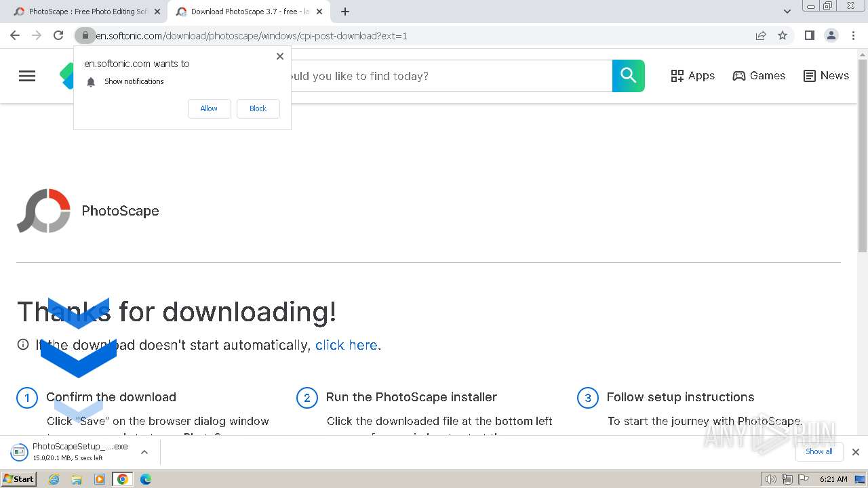Reload the current page
Viewport: 868px width, 488px height.
pyautogui.click(x=58, y=35)
